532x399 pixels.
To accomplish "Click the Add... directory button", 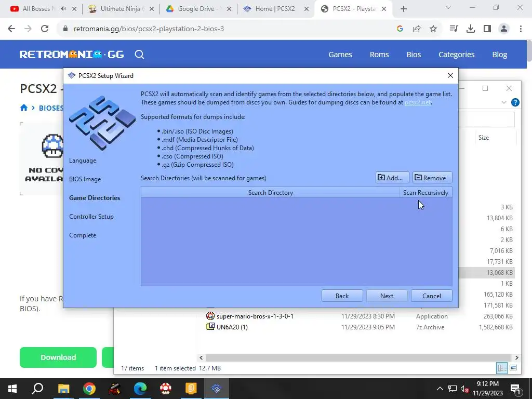I will (x=392, y=178).
